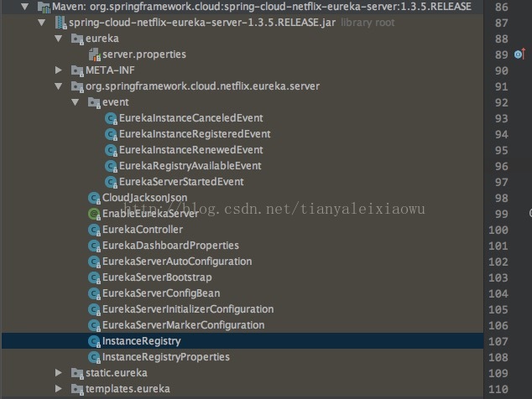532x399 pixels.
Task: Click the CloudJacksonJson class icon
Action: (x=94, y=198)
